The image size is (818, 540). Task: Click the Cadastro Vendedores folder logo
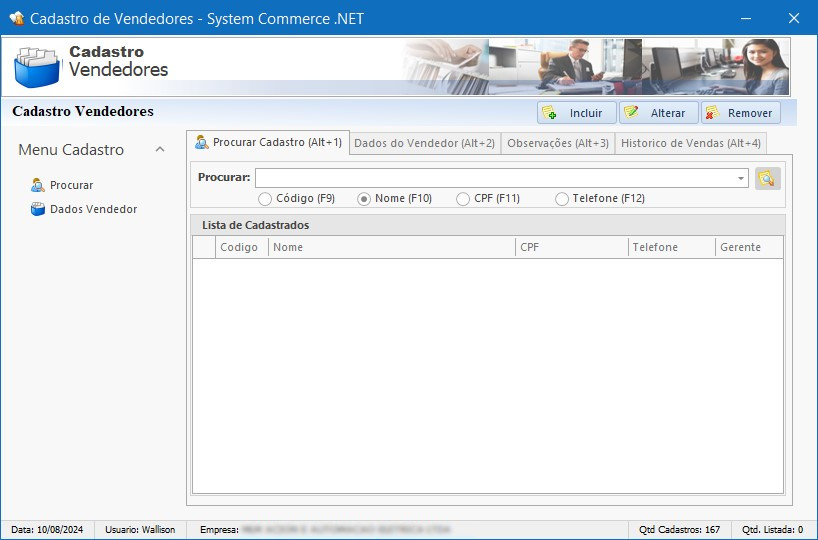(x=37, y=67)
